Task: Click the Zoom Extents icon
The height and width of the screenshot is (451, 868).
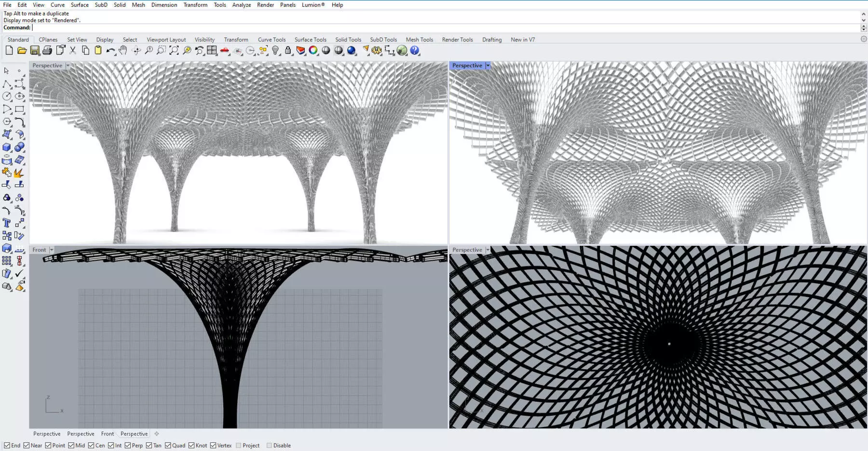Action: (174, 51)
